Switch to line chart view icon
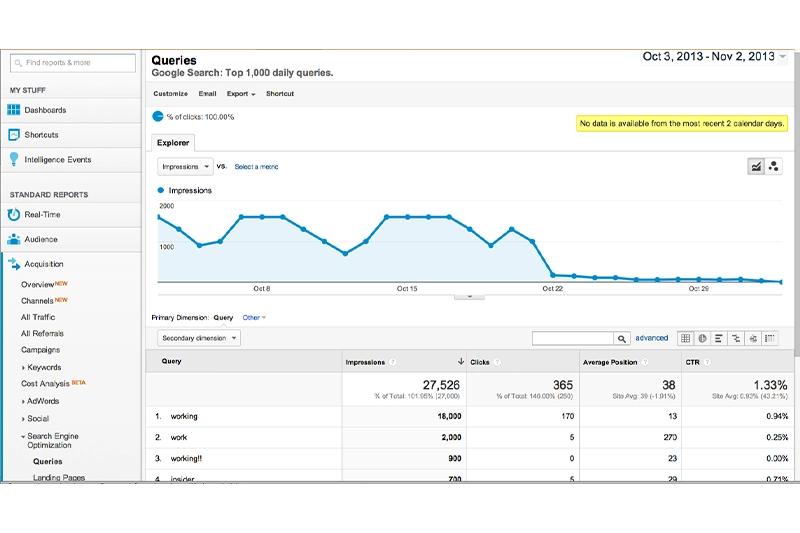 click(x=756, y=166)
